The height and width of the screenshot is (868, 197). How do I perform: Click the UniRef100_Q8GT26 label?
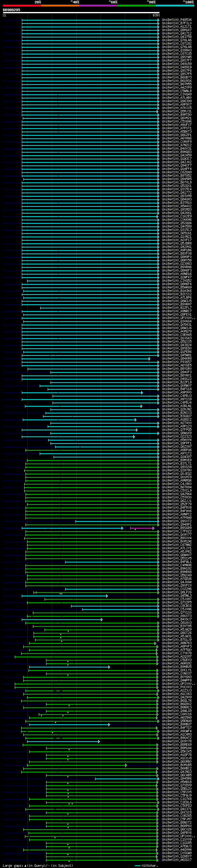point(177,633)
